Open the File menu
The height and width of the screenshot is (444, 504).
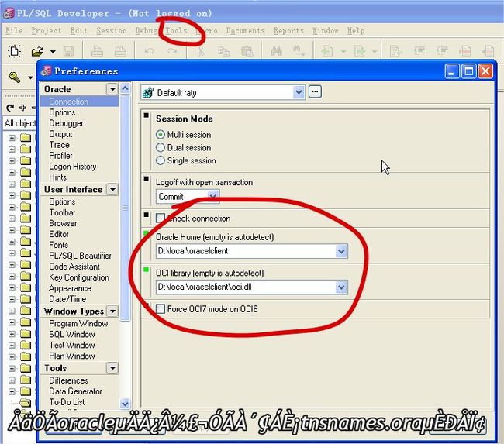[14, 30]
